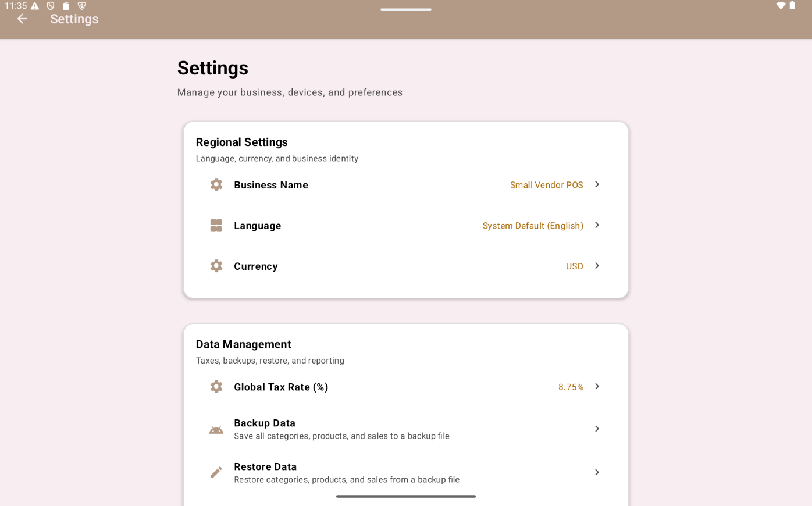The height and width of the screenshot is (506, 812).
Task: Click the Global Tax Rate gear icon
Action: [x=216, y=386]
